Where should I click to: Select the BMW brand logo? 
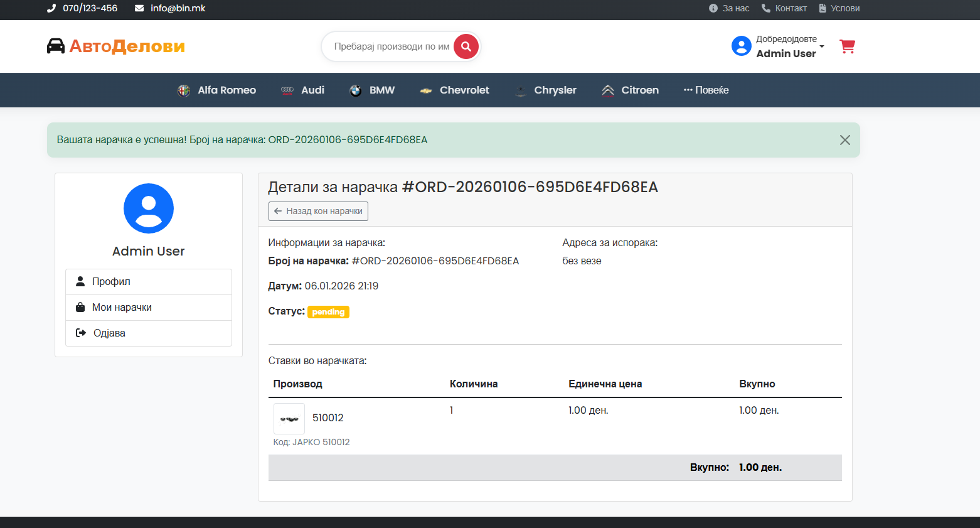(x=356, y=90)
